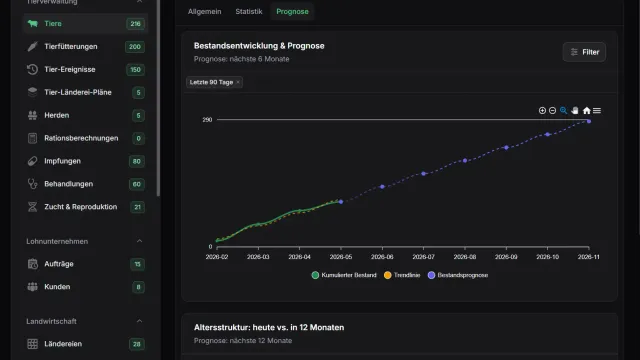Go to Kunden page

85,287
